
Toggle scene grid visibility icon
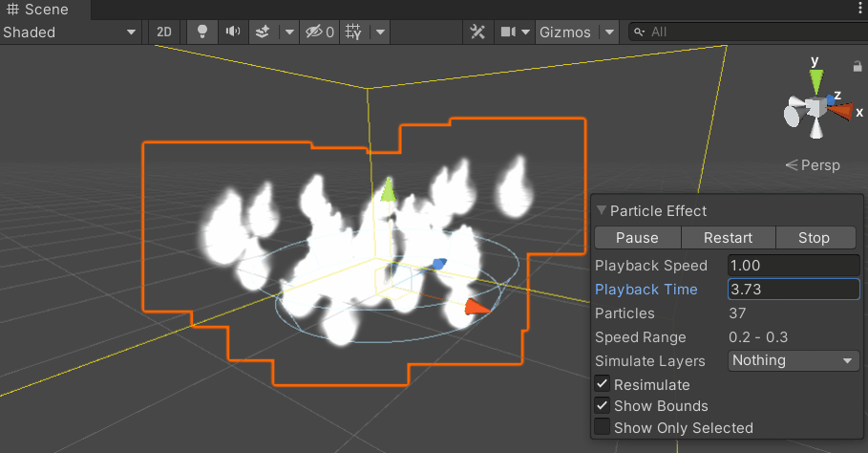coord(353,32)
